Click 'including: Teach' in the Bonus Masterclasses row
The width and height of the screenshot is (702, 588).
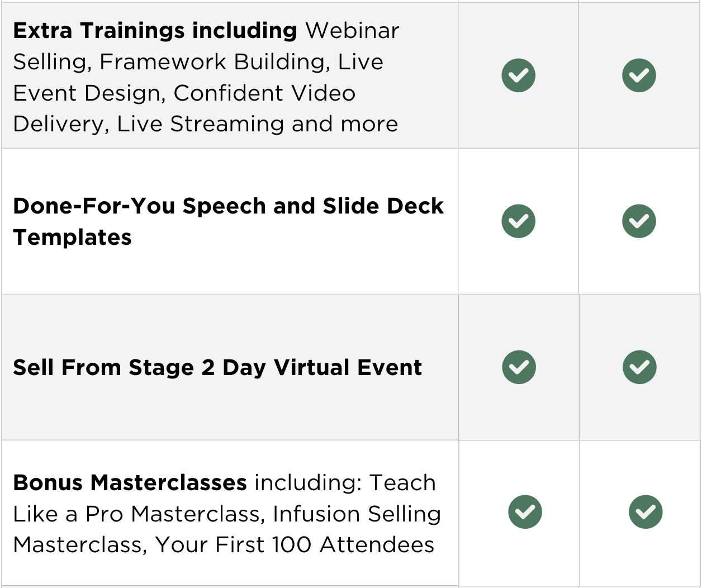click(345, 482)
